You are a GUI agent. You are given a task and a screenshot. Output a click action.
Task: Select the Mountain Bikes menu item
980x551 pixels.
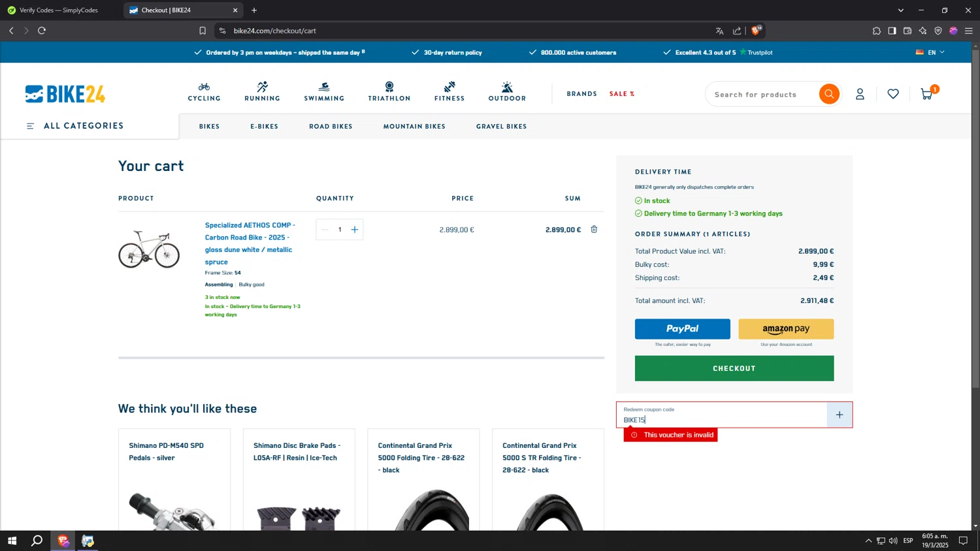[x=414, y=127]
